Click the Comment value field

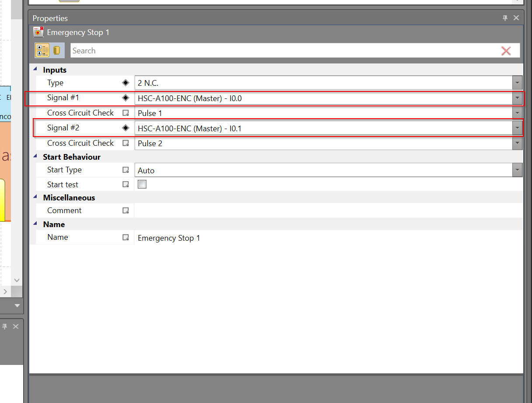[328, 210]
